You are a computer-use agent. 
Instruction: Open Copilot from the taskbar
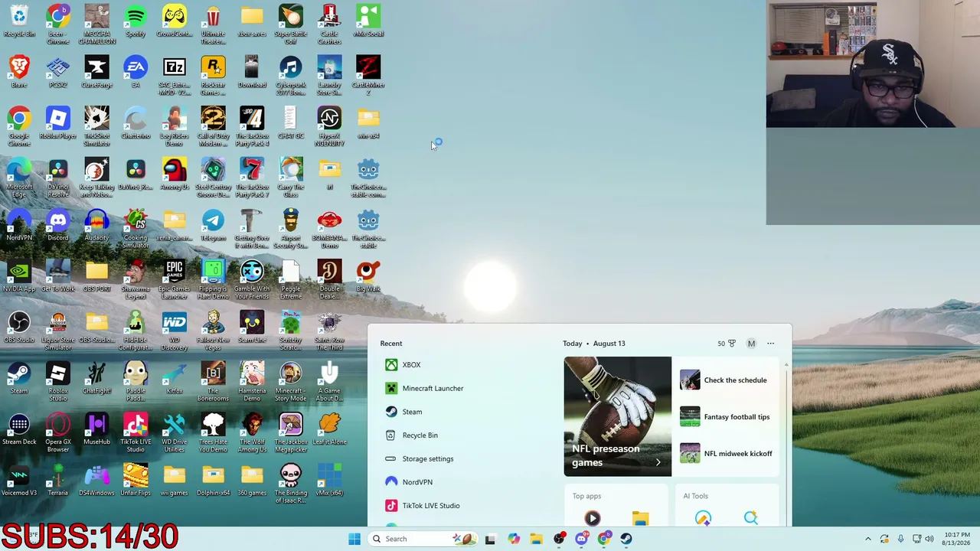point(513,539)
